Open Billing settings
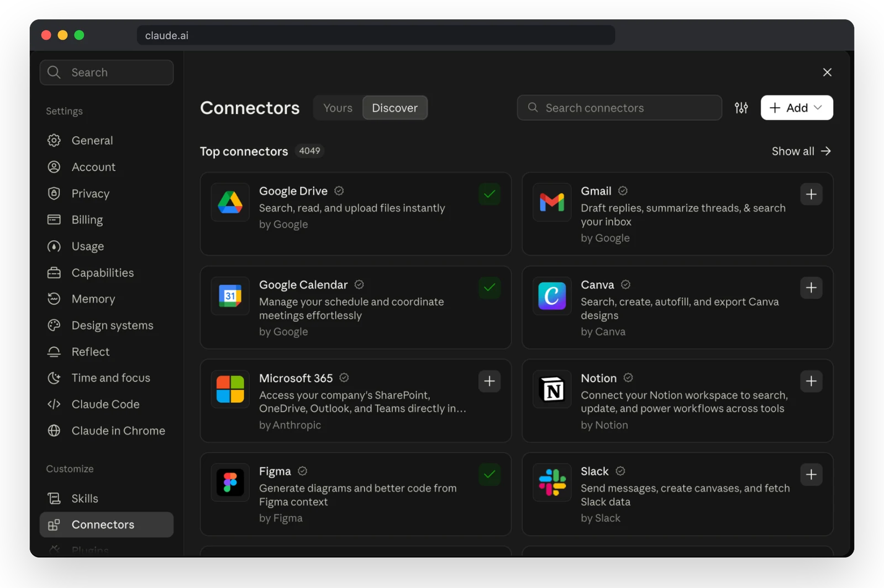Viewport: 884px width, 588px height. click(106, 220)
